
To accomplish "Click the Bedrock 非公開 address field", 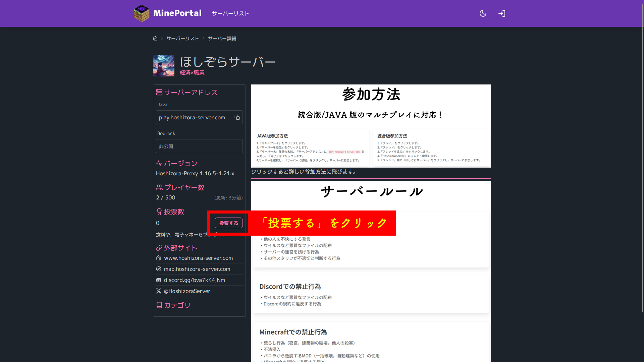I will [x=199, y=146].
